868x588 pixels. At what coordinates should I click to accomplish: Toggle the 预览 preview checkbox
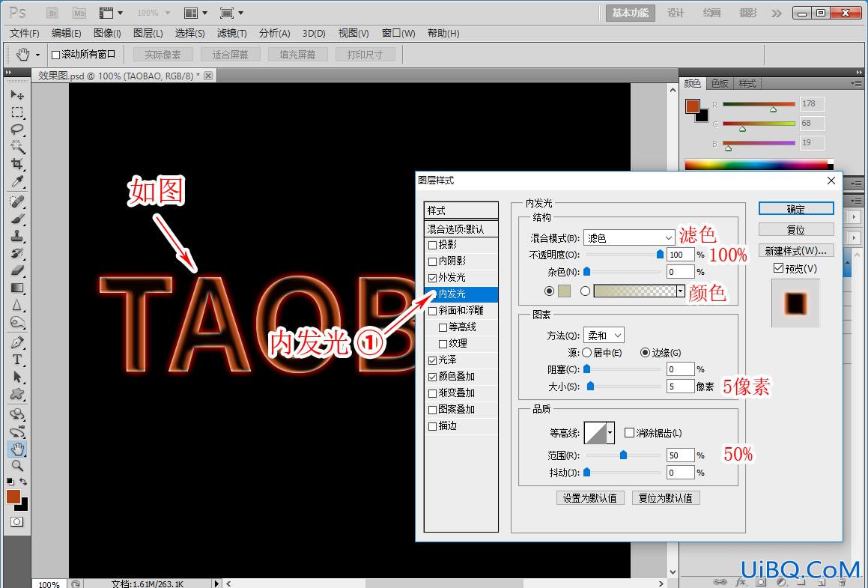(x=778, y=268)
